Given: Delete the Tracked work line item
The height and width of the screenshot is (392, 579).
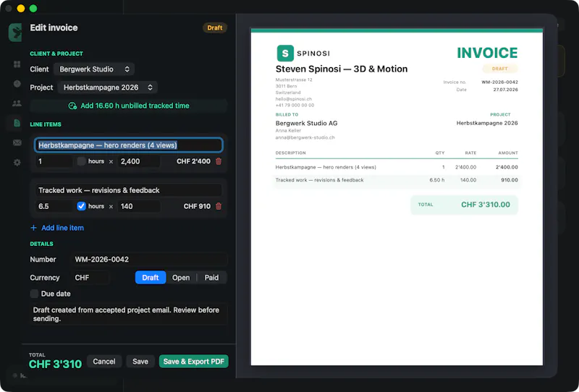Looking at the screenshot, I should click(219, 206).
